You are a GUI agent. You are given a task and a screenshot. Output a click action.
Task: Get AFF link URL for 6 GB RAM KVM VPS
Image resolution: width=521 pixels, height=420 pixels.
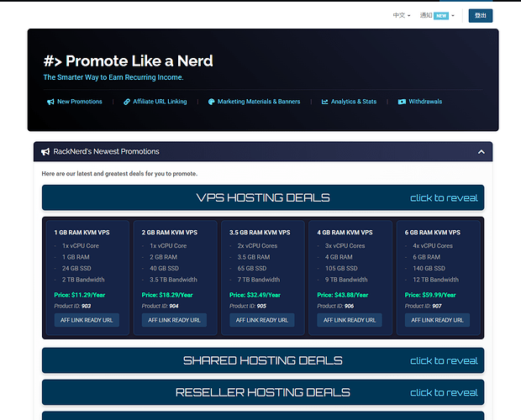point(437,320)
